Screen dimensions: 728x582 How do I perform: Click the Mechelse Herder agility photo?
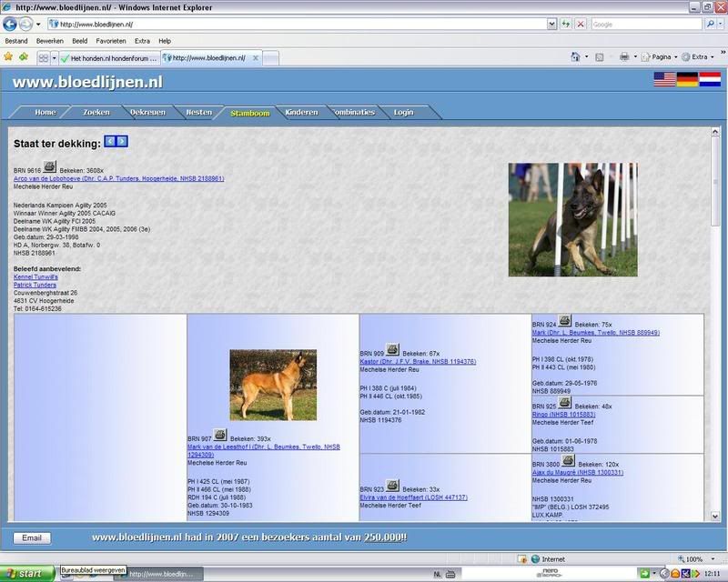pos(572,219)
